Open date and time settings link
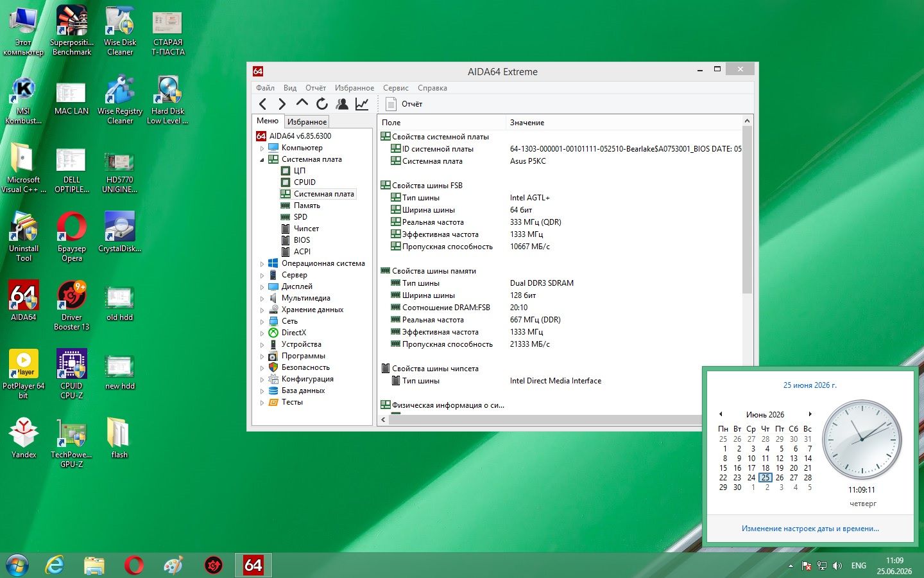 (810, 529)
